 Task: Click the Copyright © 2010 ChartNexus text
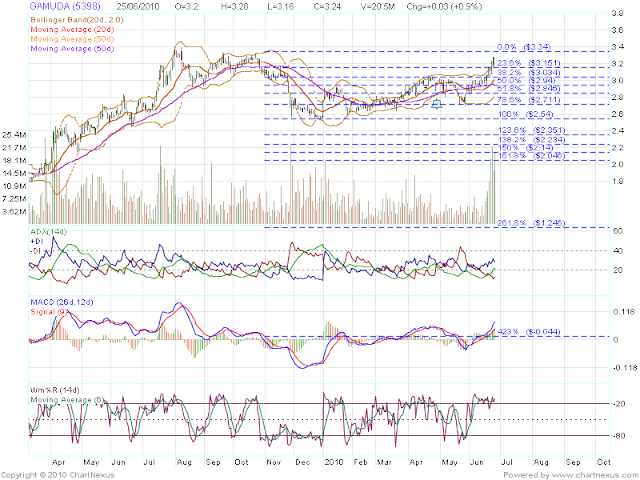coord(58,475)
